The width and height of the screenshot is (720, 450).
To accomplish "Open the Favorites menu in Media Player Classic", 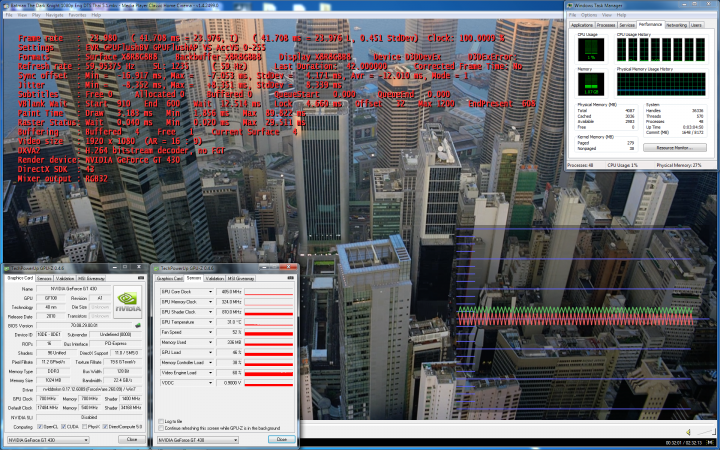I will tap(77, 15).
